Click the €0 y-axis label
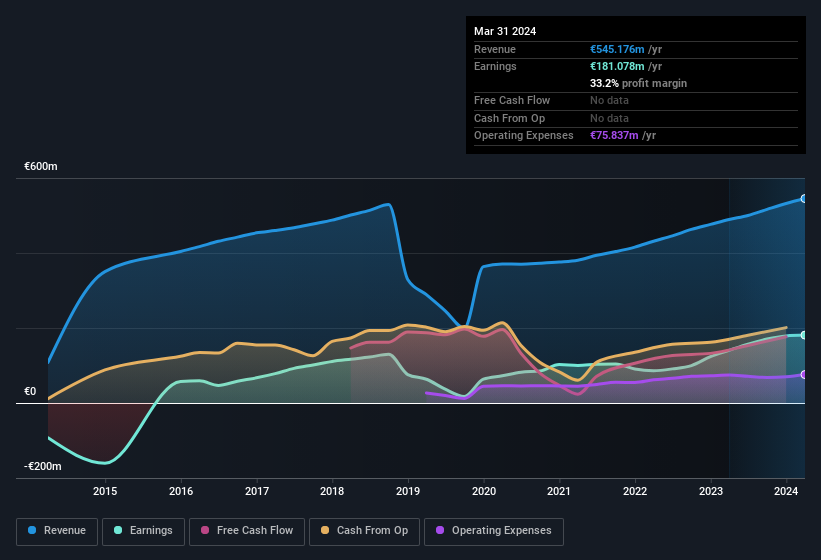 tap(30, 391)
